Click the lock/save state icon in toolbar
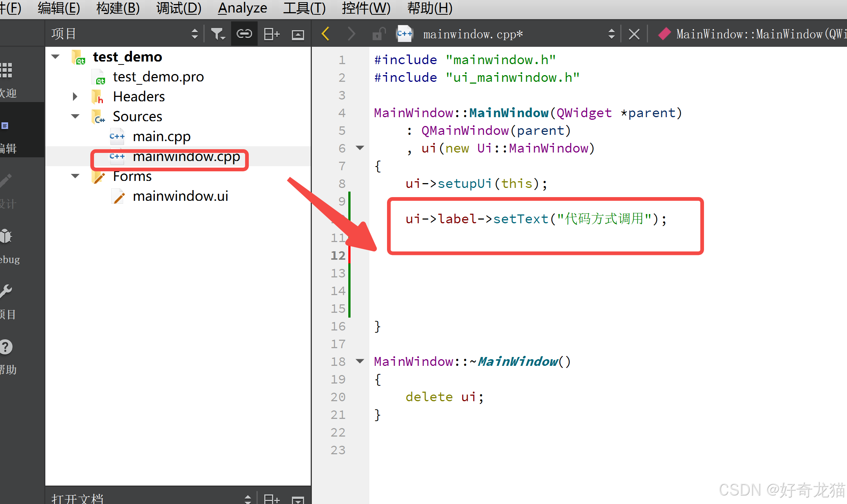Image resolution: width=847 pixels, height=504 pixels. click(x=377, y=34)
